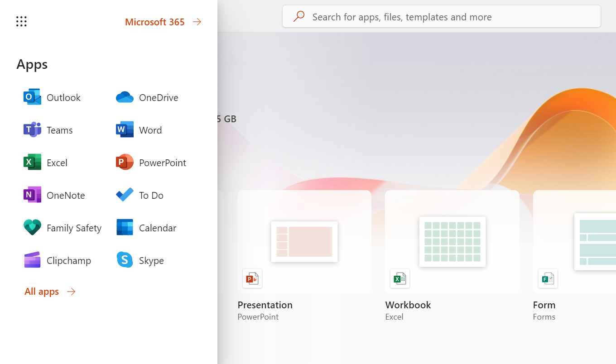The image size is (616, 364).
Task: Open the Outlook app icon
Action: coord(32,97)
